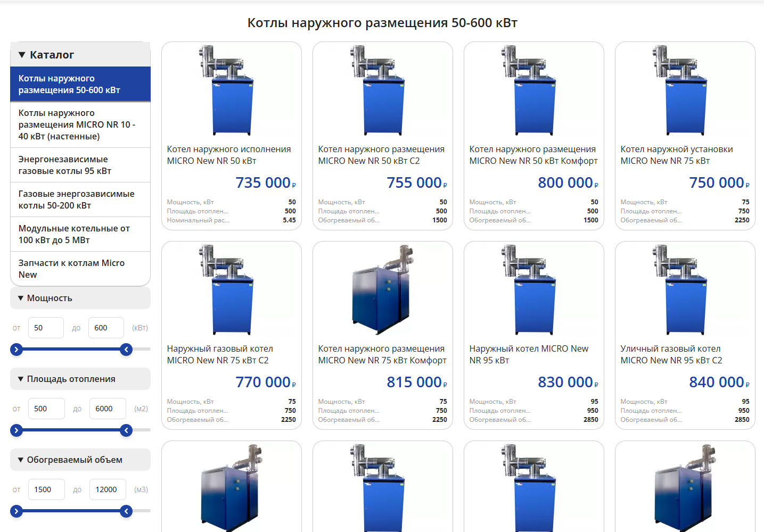Open Модульные котельные от 100 кВт category
764x532 pixels.
point(80,234)
